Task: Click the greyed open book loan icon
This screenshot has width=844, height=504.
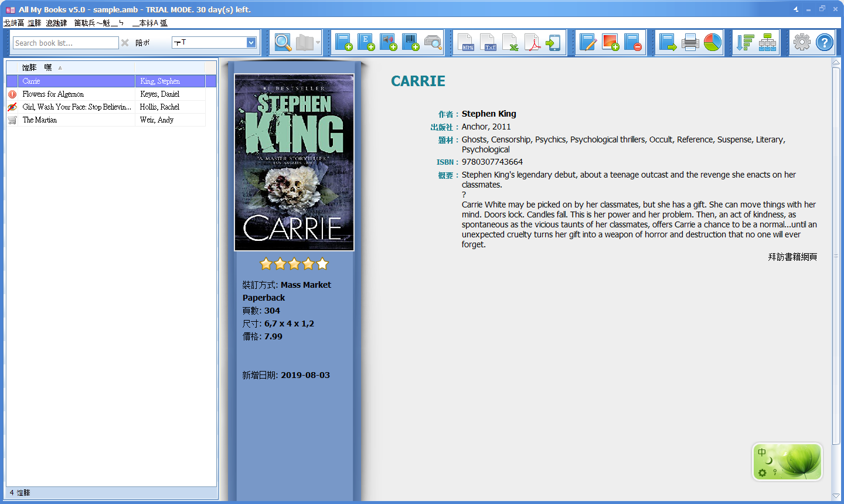Action: click(x=305, y=42)
